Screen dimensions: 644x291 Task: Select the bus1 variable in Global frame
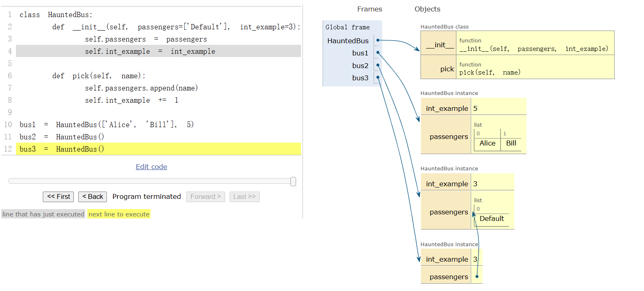pos(360,53)
